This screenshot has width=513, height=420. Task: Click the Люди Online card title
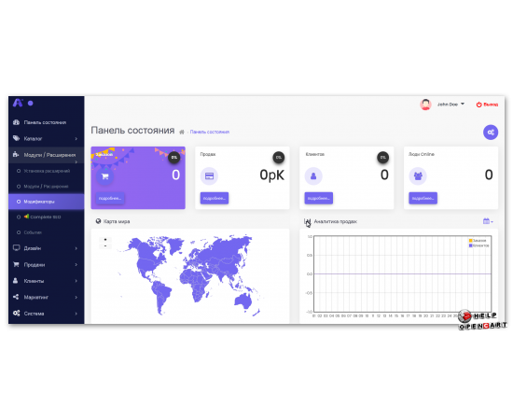point(422,154)
